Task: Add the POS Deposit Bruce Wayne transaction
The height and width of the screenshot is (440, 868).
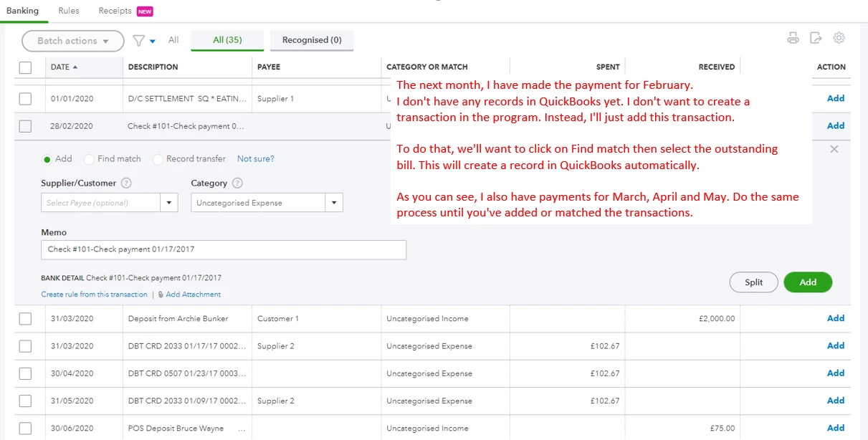Action: [x=836, y=428]
